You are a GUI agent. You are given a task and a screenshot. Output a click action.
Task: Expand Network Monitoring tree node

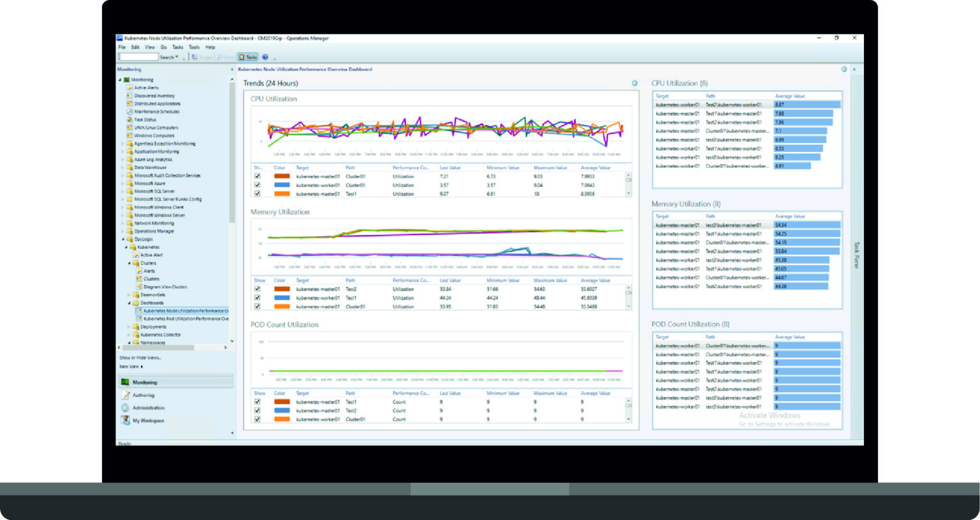pos(122,223)
